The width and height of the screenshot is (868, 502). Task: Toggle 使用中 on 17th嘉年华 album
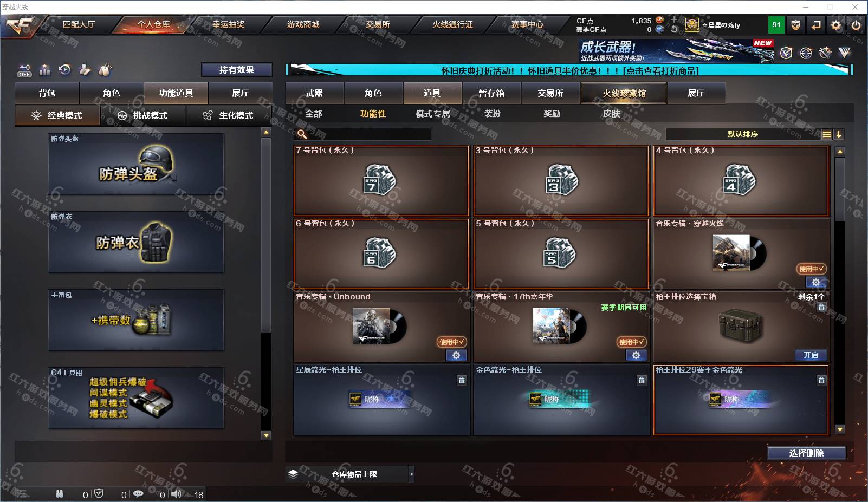pos(631,342)
